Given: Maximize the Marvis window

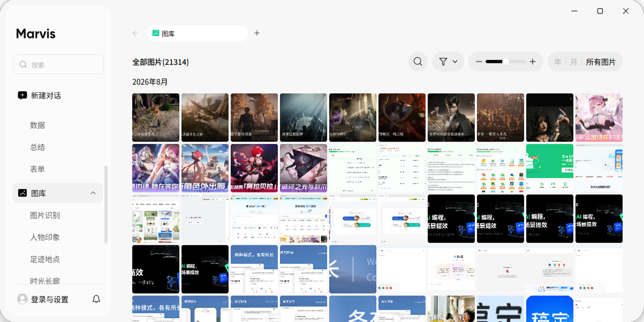Looking at the screenshot, I should (600, 11).
